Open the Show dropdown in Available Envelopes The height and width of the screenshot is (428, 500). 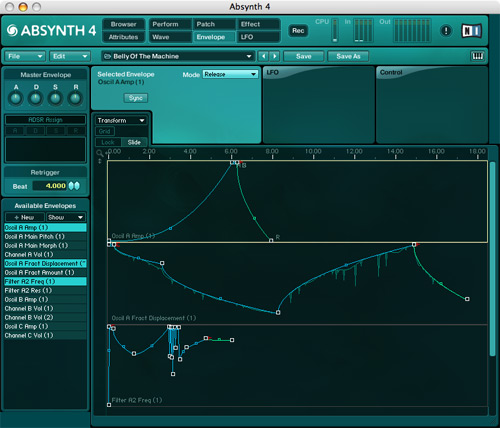(x=66, y=217)
